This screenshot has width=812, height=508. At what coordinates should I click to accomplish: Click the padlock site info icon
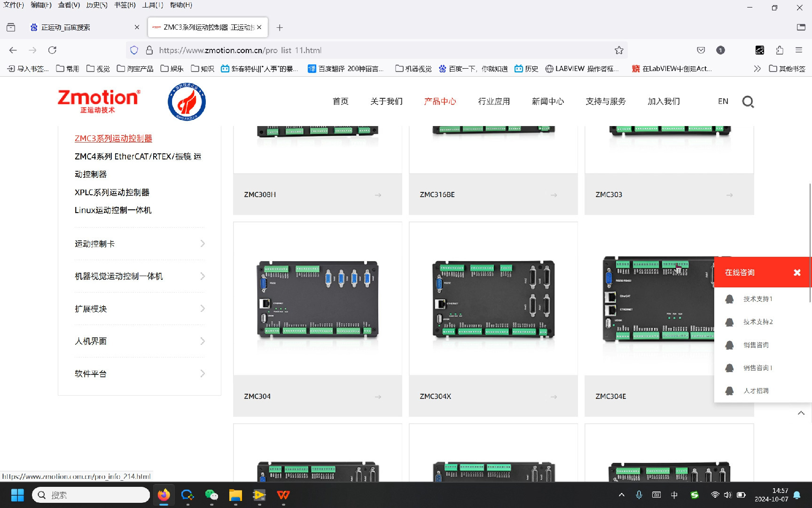coord(149,50)
